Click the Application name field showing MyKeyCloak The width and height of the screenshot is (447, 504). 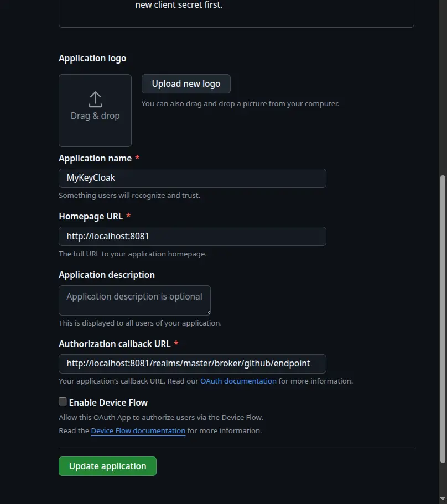192,178
